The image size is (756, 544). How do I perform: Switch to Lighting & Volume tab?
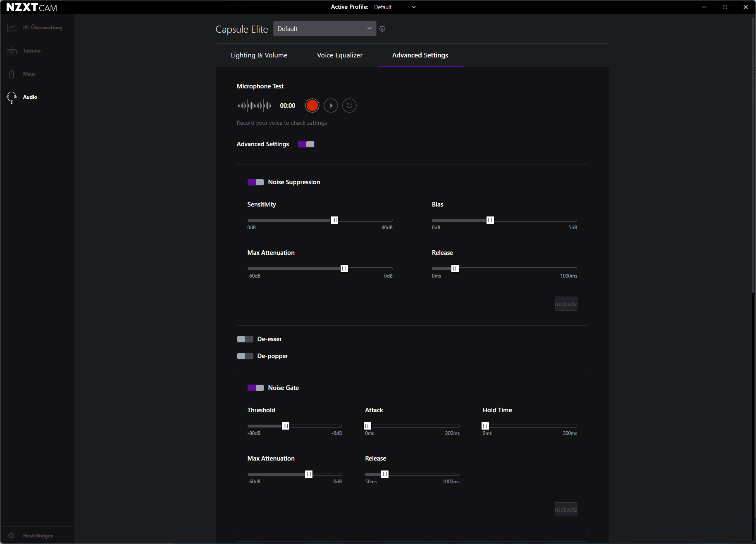pos(259,55)
